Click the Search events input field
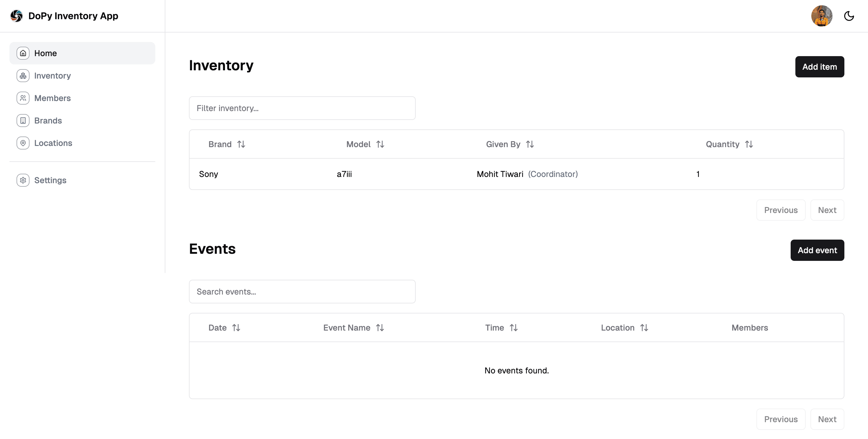The height and width of the screenshot is (439, 868). (302, 291)
